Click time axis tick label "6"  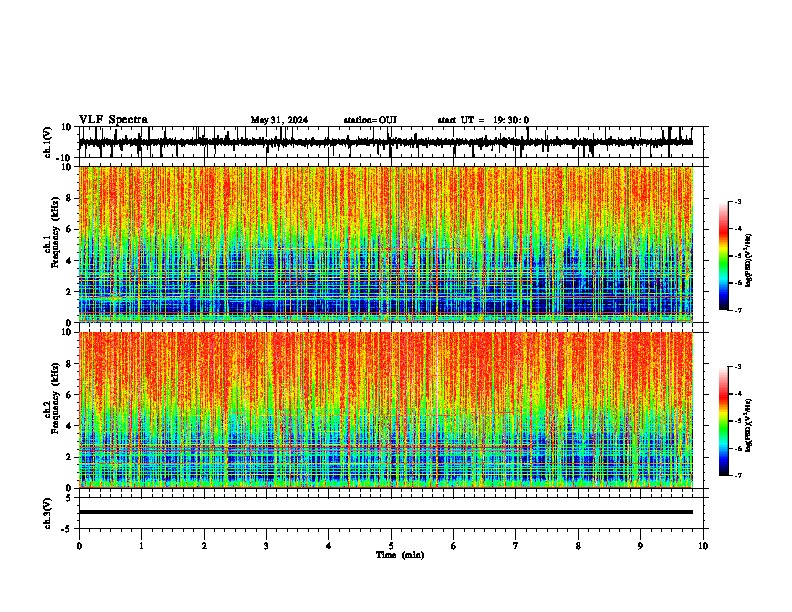pyautogui.click(x=453, y=546)
